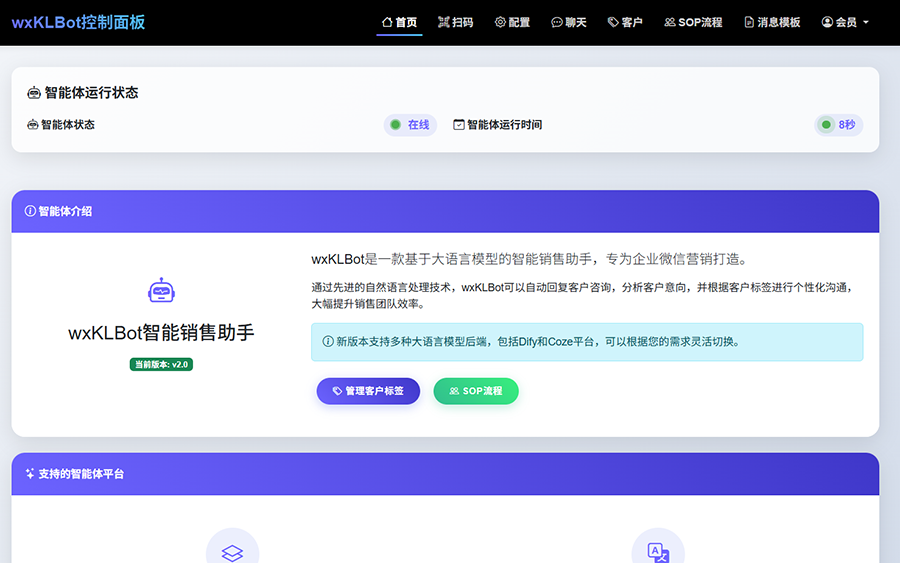Click the large robot icon above wxKLBot智能销售助手
The width and height of the screenshot is (900, 563).
click(x=161, y=290)
